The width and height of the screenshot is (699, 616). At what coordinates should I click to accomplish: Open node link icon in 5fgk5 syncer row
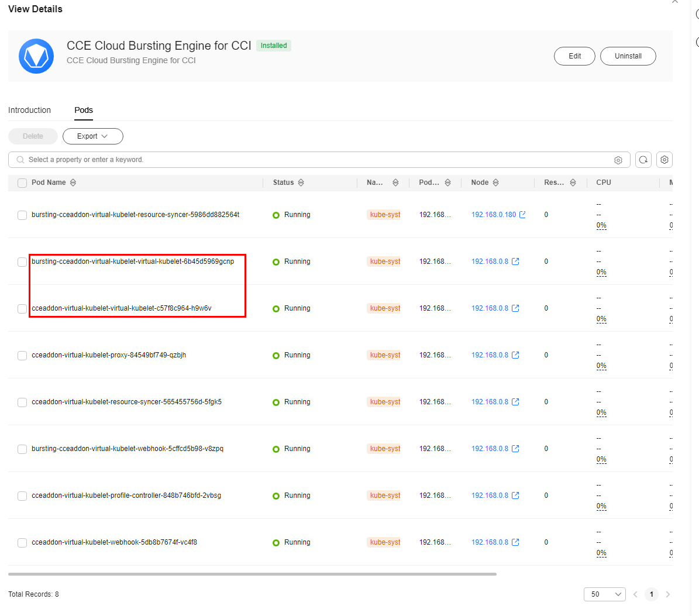[515, 402]
